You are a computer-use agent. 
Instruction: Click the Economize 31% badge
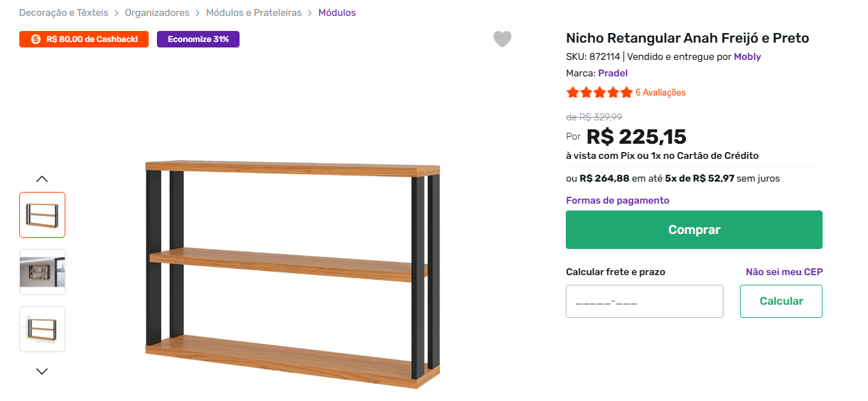point(198,39)
